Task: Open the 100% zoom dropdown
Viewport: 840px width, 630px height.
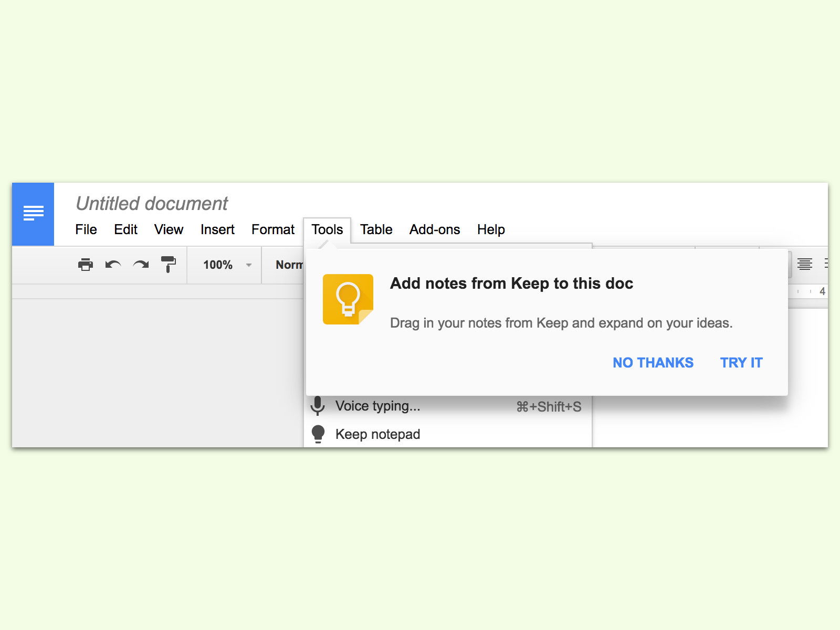Action: (x=227, y=265)
